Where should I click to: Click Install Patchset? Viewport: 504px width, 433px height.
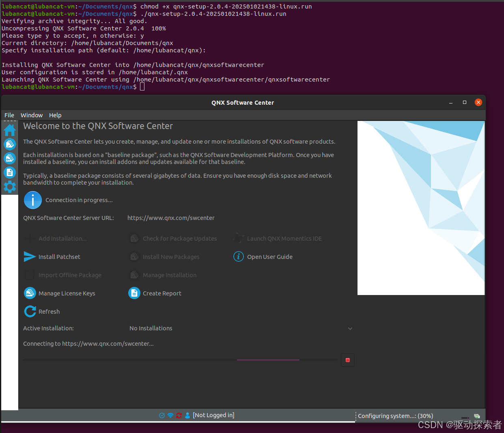[52, 257]
